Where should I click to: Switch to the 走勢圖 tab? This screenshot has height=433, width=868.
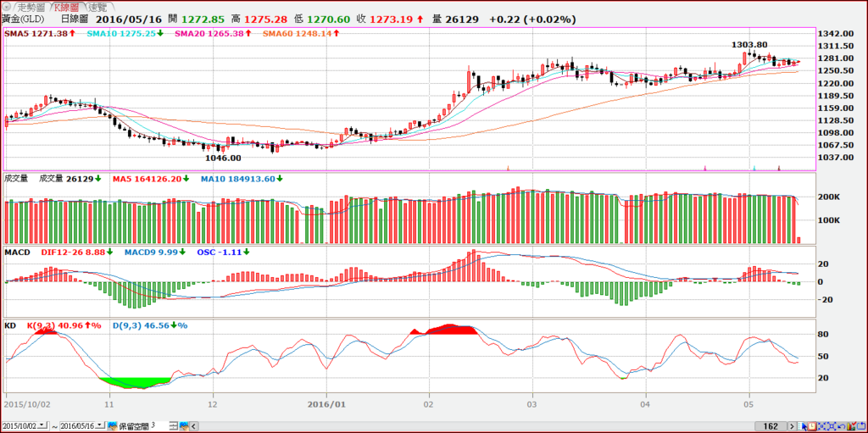pyautogui.click(x=31, y=7)
